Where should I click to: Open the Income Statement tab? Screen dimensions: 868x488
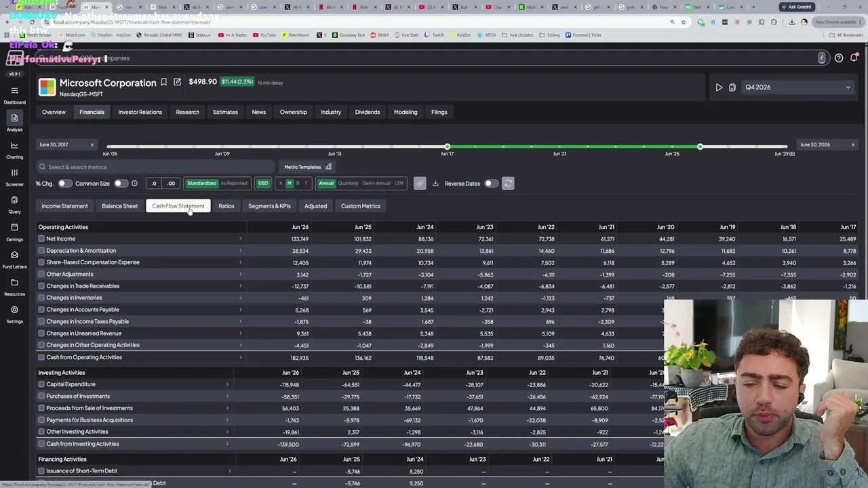pos(64,206)
